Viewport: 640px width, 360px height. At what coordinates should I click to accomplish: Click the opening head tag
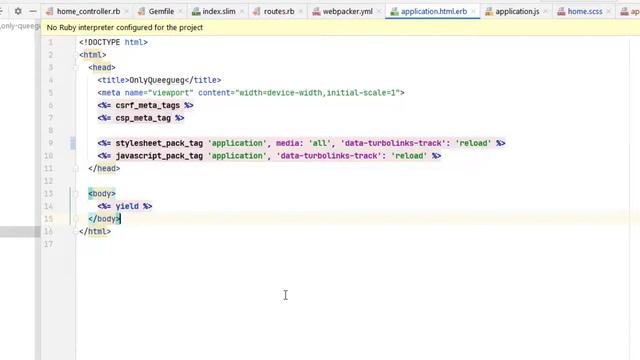[102, 67]
